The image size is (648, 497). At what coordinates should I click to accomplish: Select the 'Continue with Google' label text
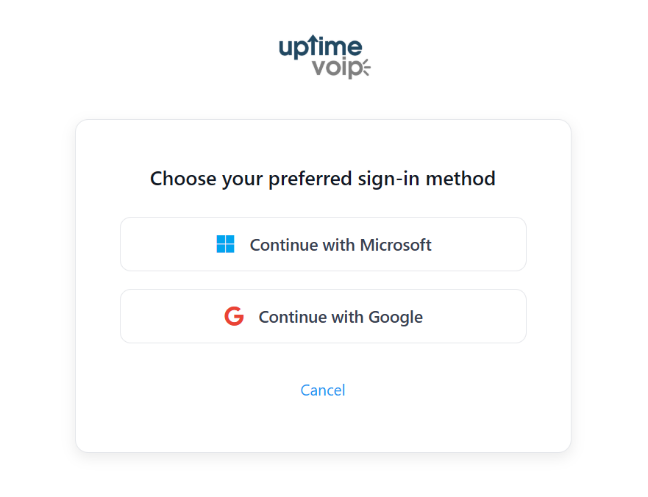click(x=340, y=317)
